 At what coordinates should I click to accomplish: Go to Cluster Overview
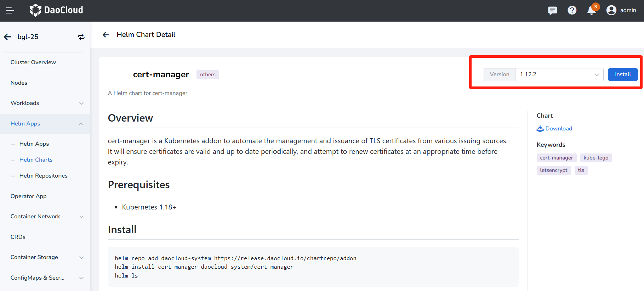click(x=33, y=62)
